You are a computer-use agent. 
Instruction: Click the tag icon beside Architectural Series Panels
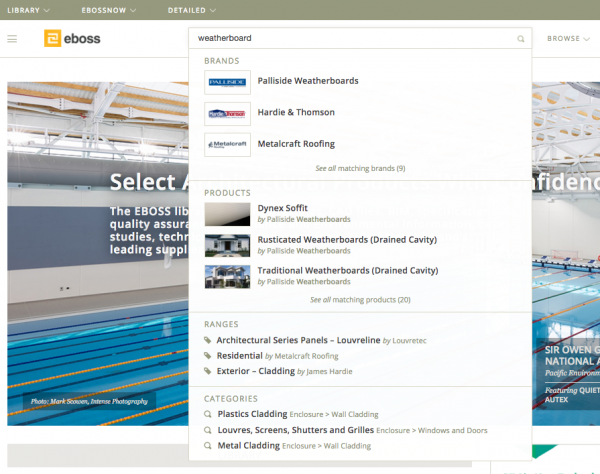pyautogui.click(x=208, y=340)
